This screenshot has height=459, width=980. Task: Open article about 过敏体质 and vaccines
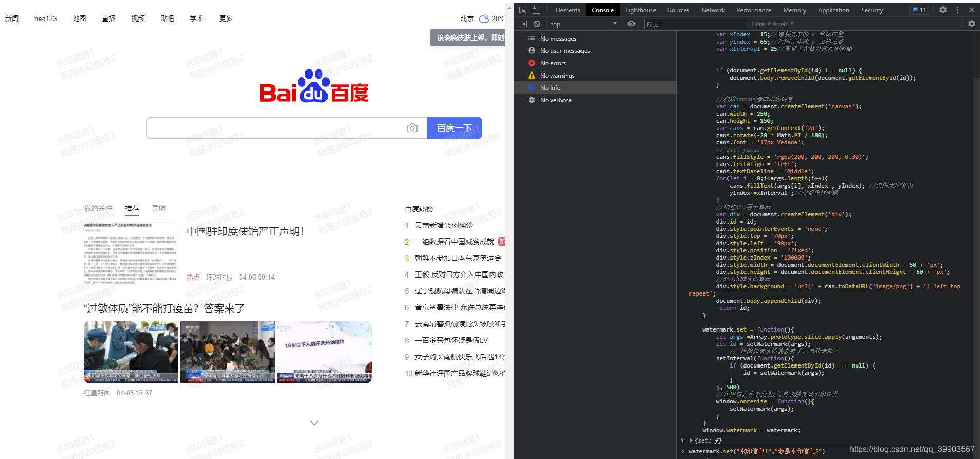(x=164, y=308)
